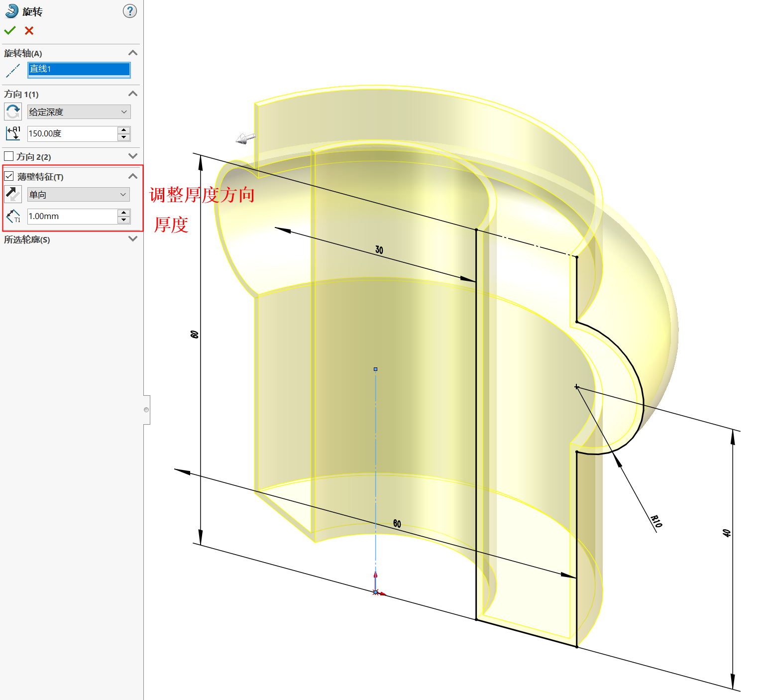
Task: Collapse the 方向 1(1) section
Action: [x=133, y=94]
